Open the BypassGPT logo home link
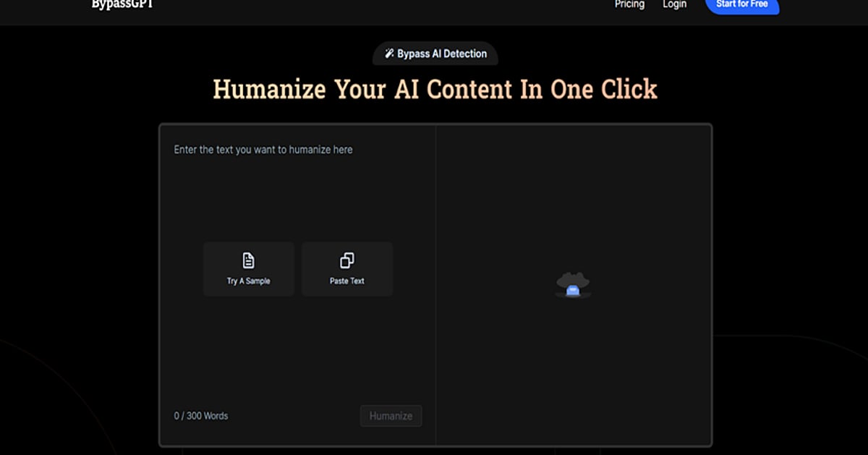The height and width of the screenshot is (455, 868). tap(122, 4)
